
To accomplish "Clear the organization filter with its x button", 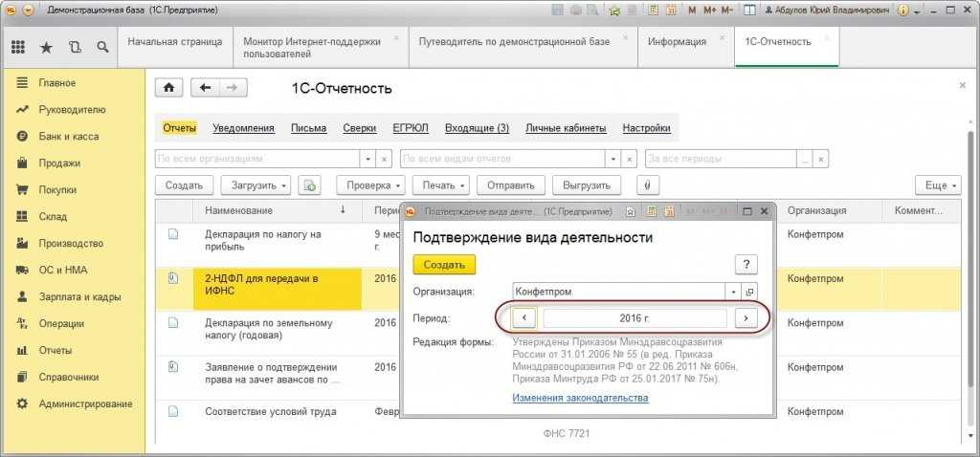I will pyautogui.click(x=385, y=159).
